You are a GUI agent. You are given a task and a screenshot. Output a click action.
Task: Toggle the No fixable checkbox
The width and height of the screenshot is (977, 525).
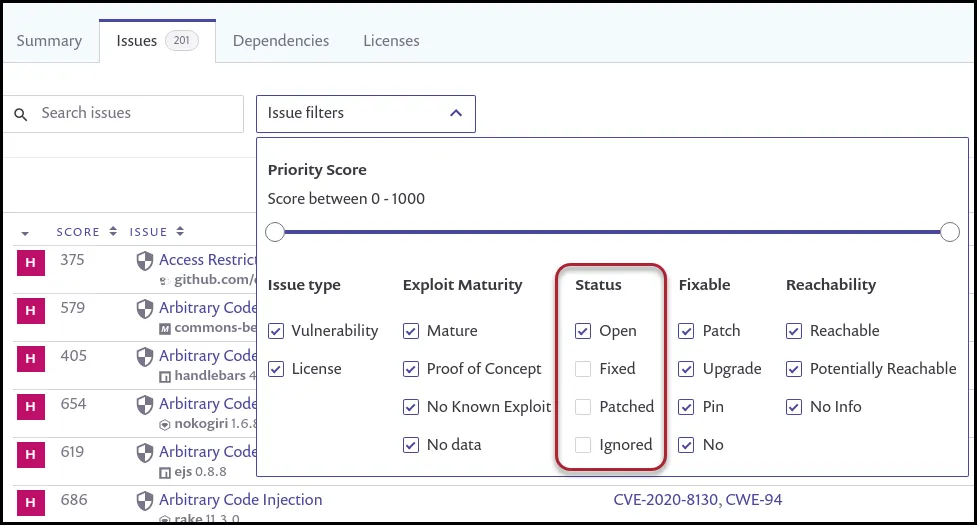pyautogui.click(x=686, y=445)
